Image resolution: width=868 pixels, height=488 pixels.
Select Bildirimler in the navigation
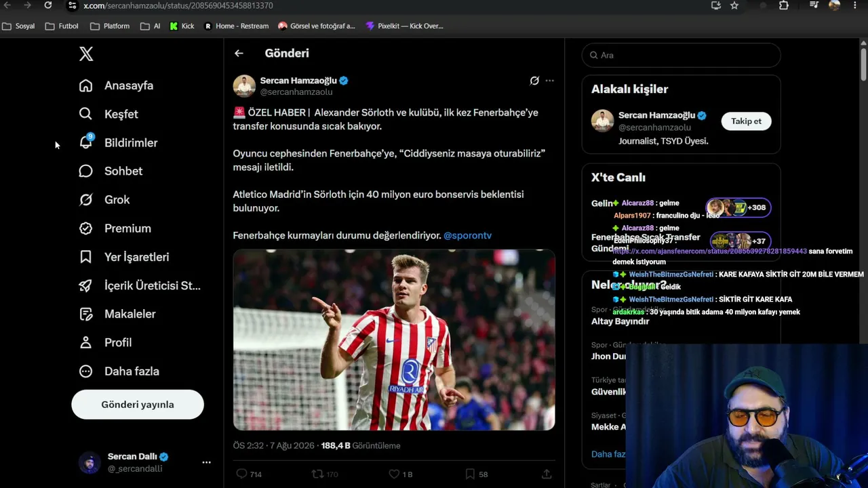tap(131, 142)
